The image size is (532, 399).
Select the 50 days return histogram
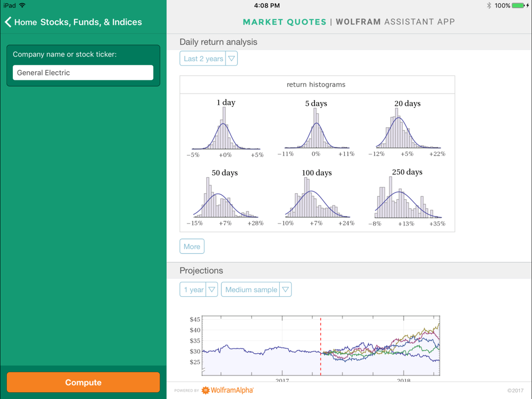[x=225, y=197]
